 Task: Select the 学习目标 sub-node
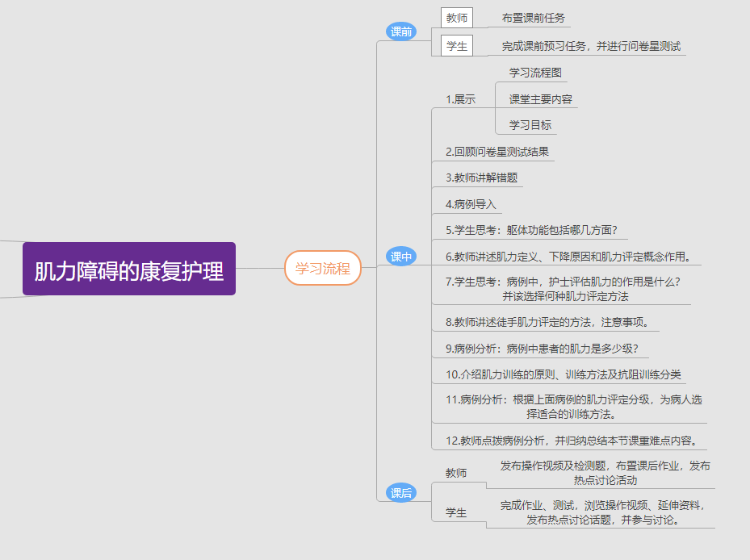pyautogui.click(x=530, y=125)
